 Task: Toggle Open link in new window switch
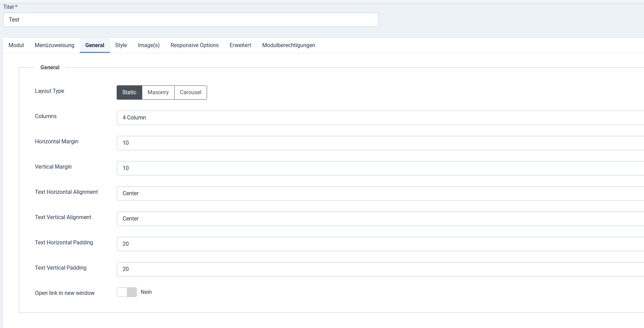click(127, 292)
